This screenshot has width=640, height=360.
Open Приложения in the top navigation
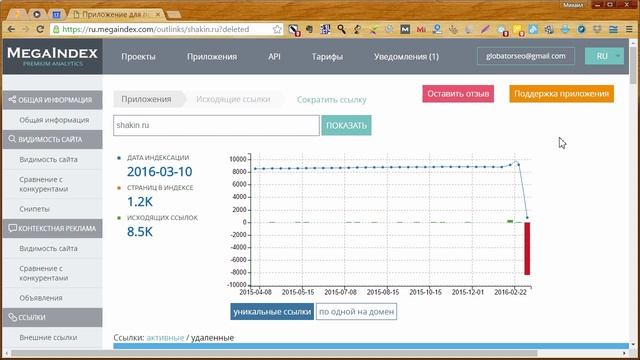click(x=212, y=57)
